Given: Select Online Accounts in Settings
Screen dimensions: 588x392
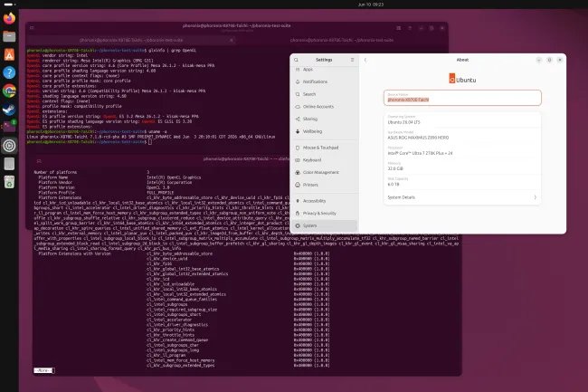Looking at the screenshot, I should [325, 107].
